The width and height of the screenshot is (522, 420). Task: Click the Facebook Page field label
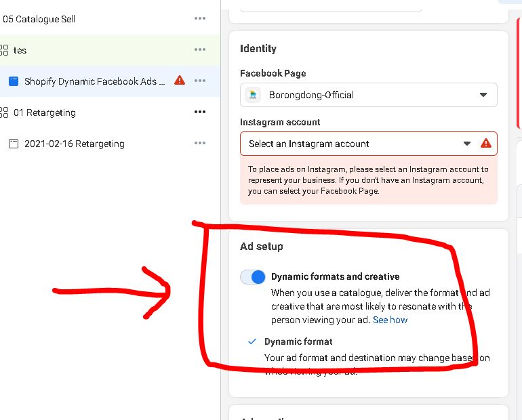pos(273,73)
